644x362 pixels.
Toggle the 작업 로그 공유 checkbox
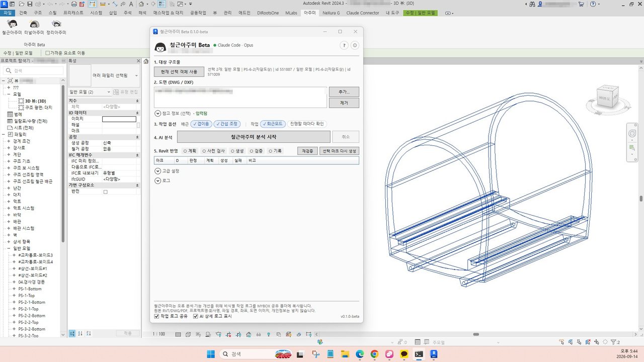(157, 316)
